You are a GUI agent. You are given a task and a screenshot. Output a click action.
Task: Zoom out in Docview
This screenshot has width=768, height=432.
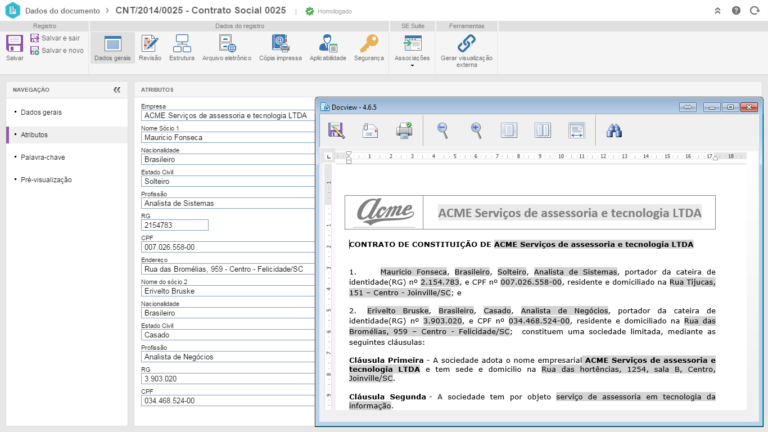point(443,130)
